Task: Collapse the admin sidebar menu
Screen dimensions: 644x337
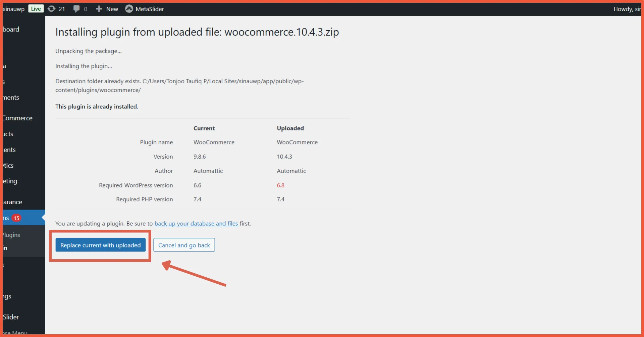Action: [15, 333]
